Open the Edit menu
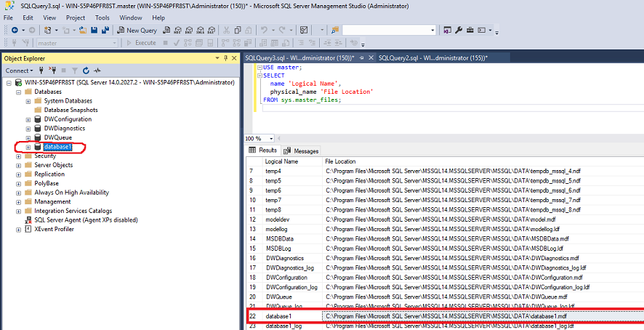644x330 pixels. click(28, 17)
